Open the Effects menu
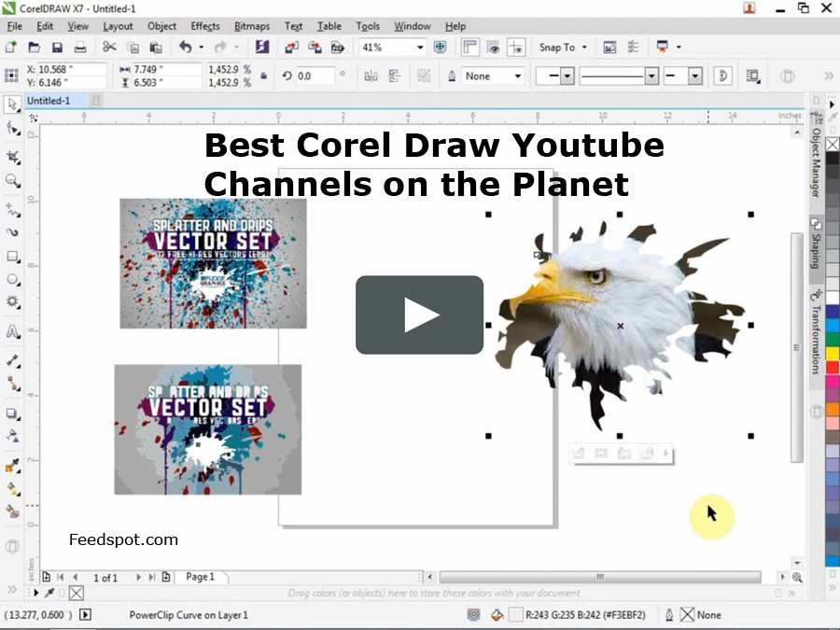The width and height of the screenshot is (840, 630). [x=205, y=26]
